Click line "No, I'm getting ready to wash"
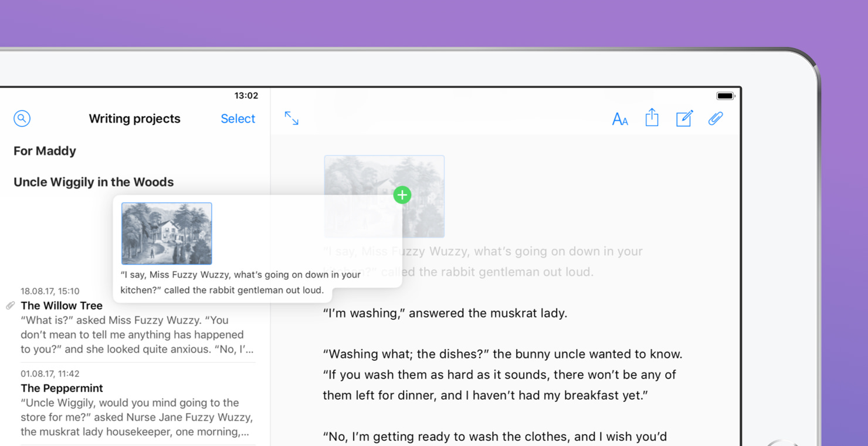 pyautogui.click(x=495, y=436)
